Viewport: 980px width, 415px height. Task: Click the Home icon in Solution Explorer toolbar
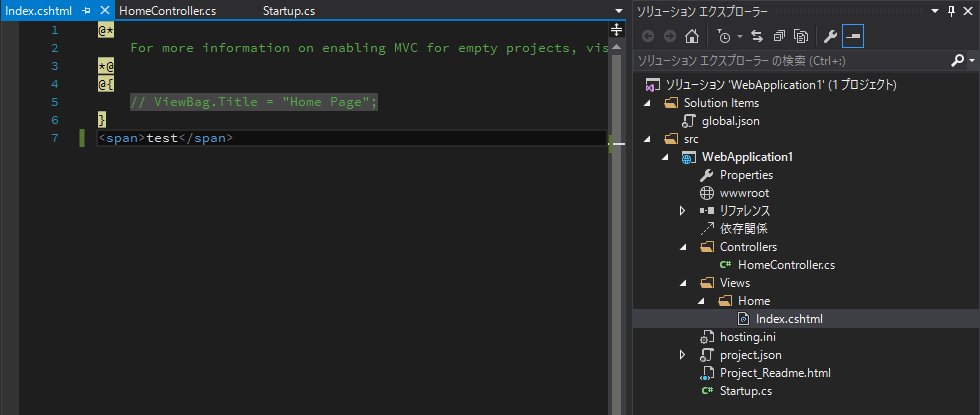tap(691, 36)
